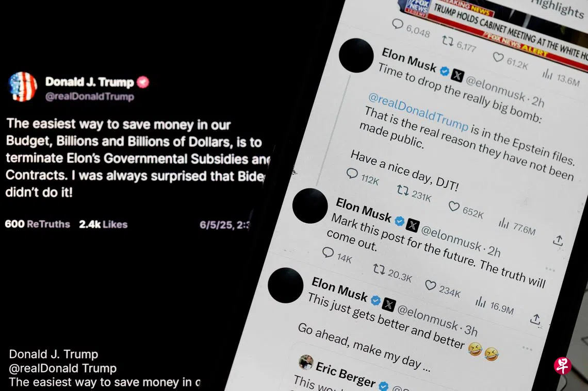
Task: Click Donald J. Trump flag avatar
Action: [23, 87]
